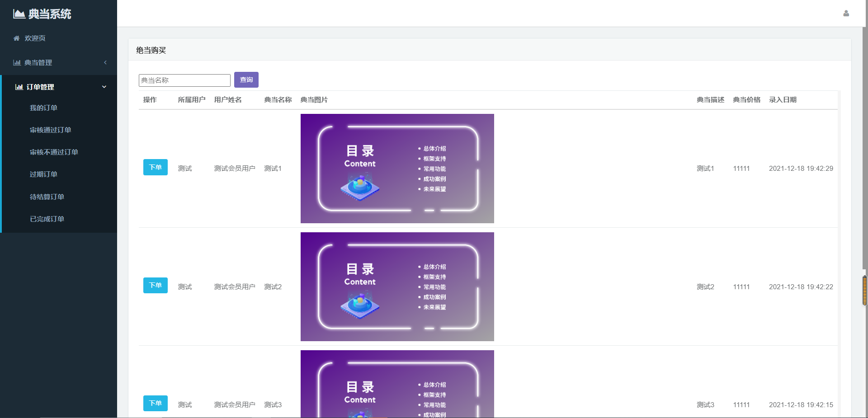Open 待结算订单 in the sidebar
This screenshot has width=868, height=418.
coord(47,197)
